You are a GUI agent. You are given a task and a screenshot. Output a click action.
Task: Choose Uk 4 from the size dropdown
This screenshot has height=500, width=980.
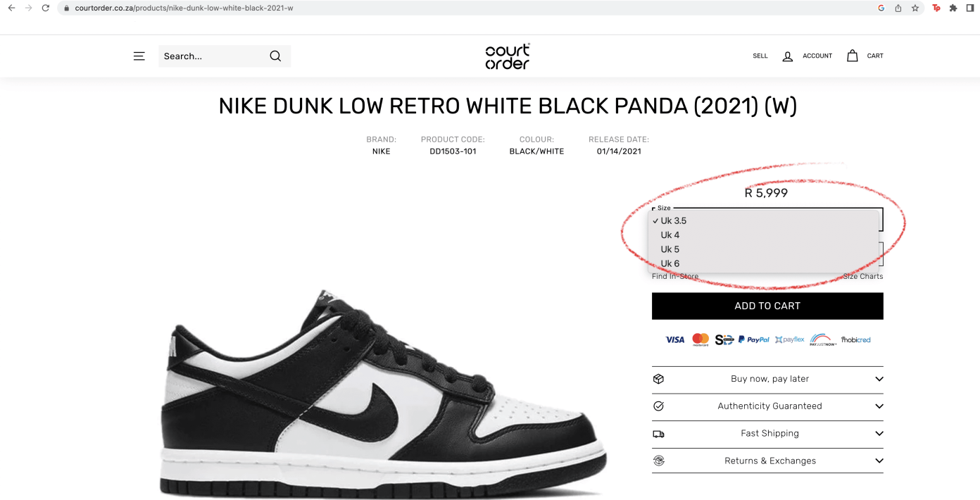pyautogui.click(x=670, y=235)
